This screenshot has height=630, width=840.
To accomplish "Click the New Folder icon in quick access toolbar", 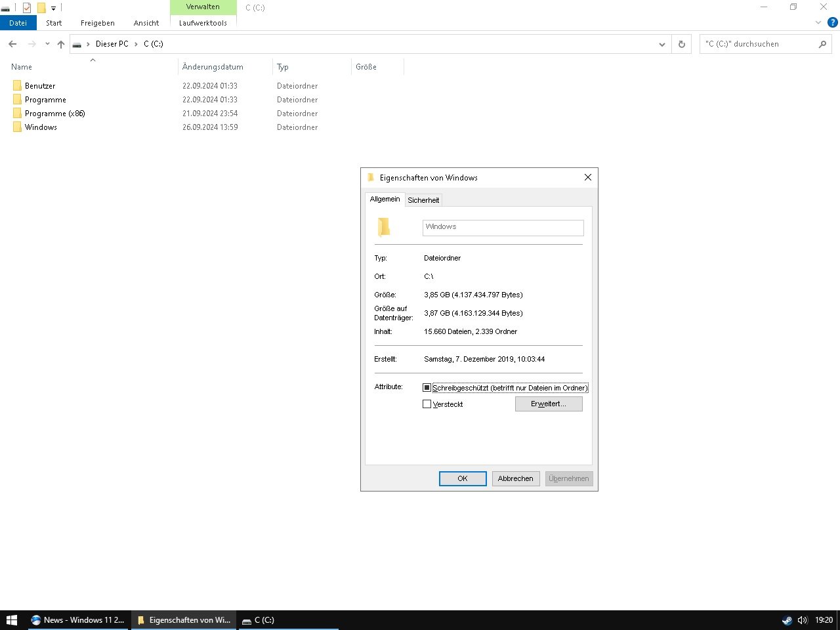I will click(x=41, y=8).
